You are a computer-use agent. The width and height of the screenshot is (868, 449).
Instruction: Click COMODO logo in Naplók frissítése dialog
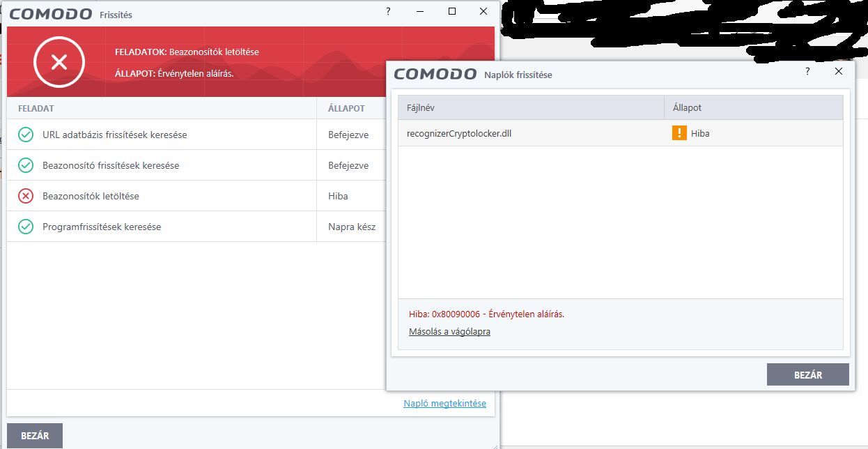pos(435,74)
